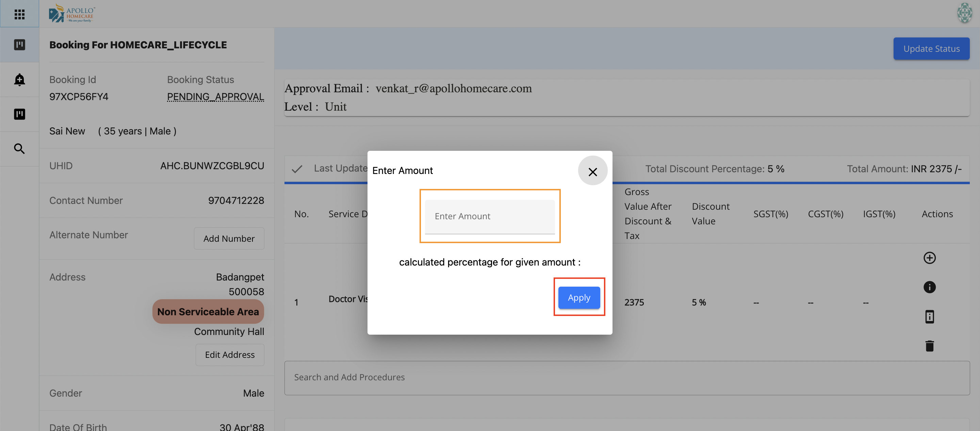Click Search and Add Procedures field
The width and height of the screenshot is (980, 431).
pos(626,377)
